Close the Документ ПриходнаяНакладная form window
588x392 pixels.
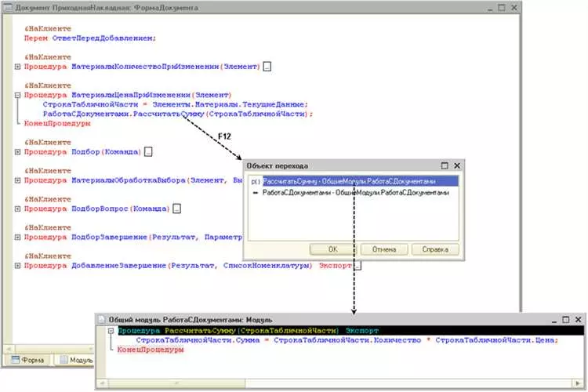coord(514,8)
